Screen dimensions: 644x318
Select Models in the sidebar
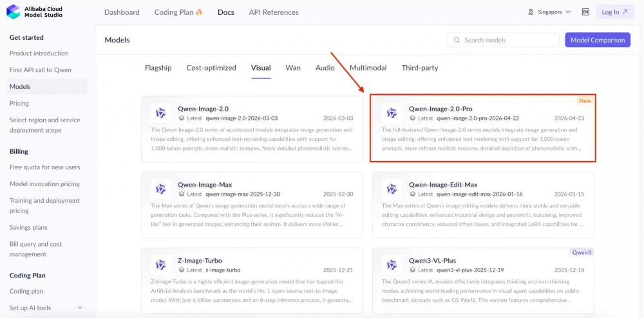coord(47,86)
